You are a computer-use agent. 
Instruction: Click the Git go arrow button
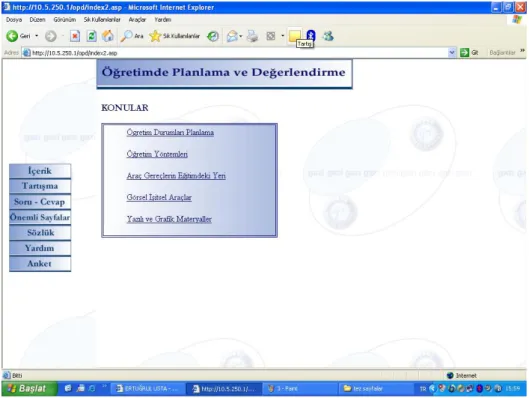point(469,53)
